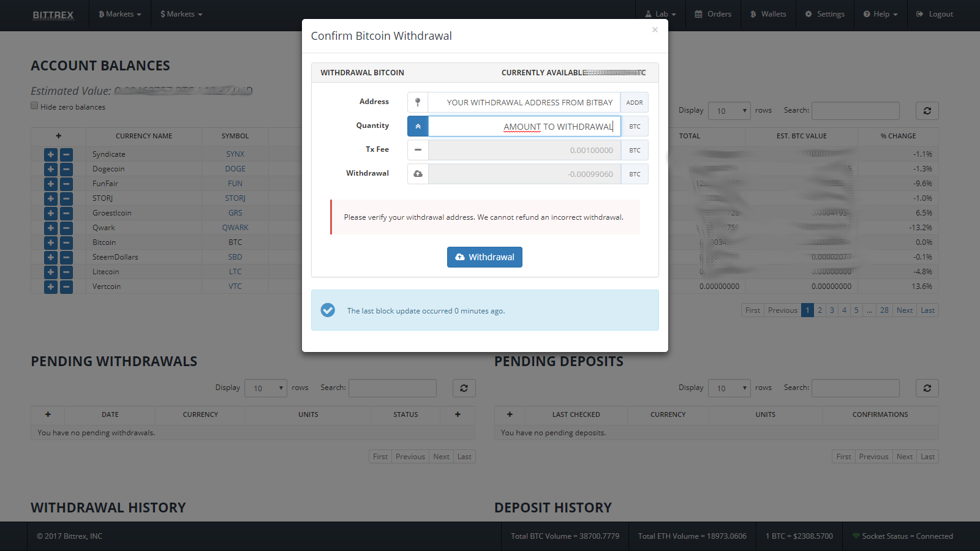Go to page 2 of account balances
Image resolution: width=980 pixels, height=551 pixels.
pyautogui.click(x=820, y=310)
